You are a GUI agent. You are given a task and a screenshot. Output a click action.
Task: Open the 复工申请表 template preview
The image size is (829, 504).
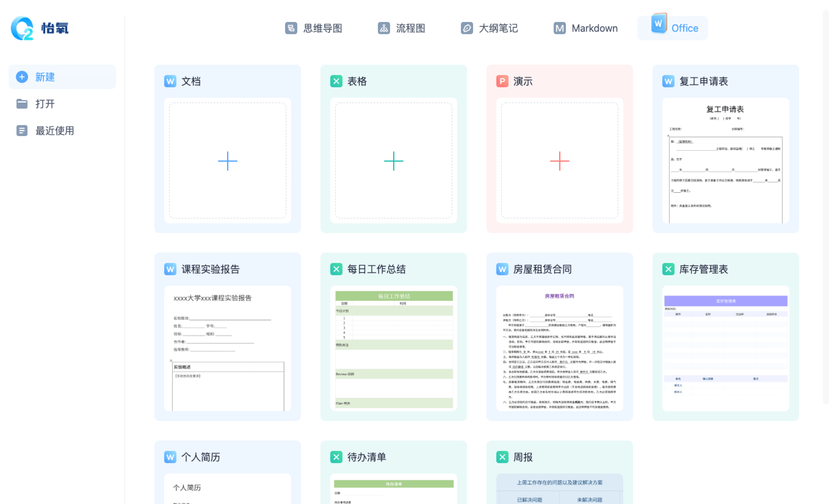click(x=726, y=160)
